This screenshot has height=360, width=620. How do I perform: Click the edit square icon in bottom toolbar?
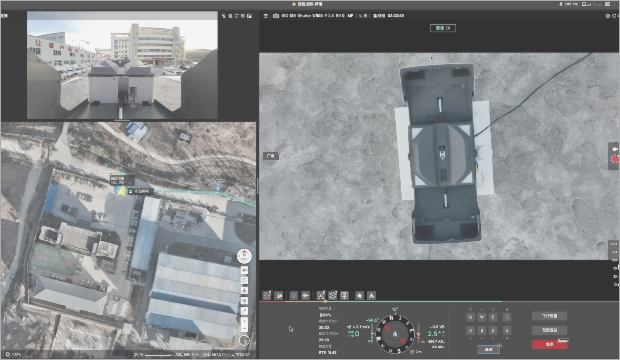click(x=321, y=296)
